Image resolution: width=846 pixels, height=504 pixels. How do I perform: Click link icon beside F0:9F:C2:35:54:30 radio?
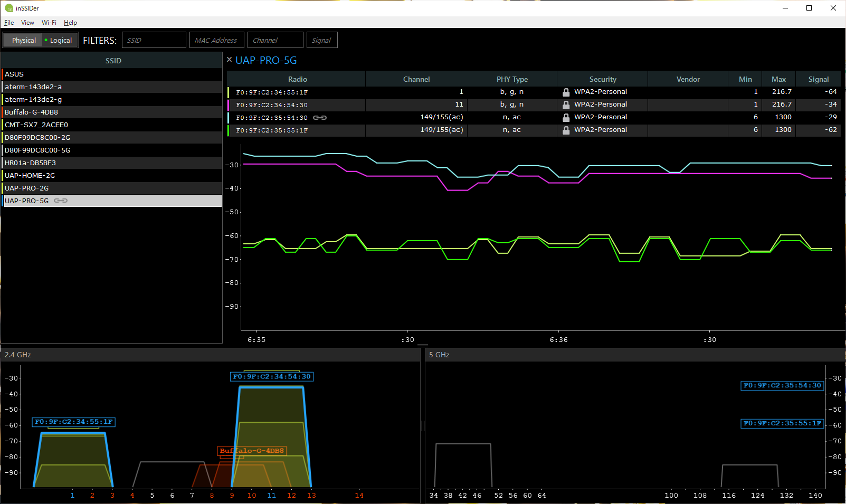[x=320, y=118]
